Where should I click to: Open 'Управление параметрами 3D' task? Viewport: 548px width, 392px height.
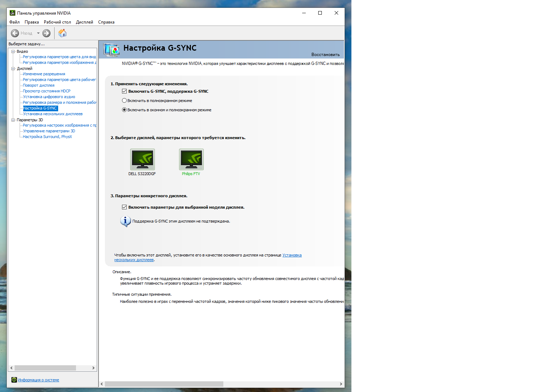49,131
